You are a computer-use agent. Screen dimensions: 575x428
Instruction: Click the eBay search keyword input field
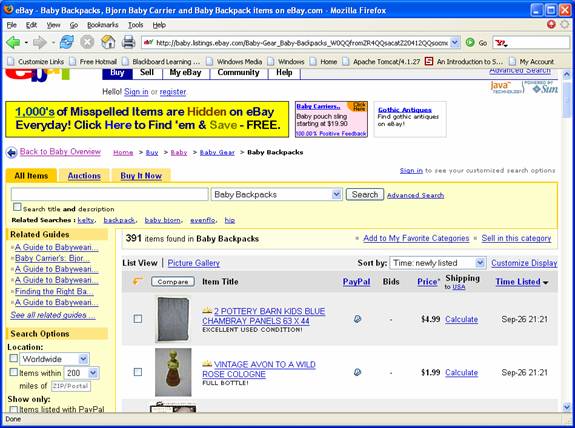point(110,194)
